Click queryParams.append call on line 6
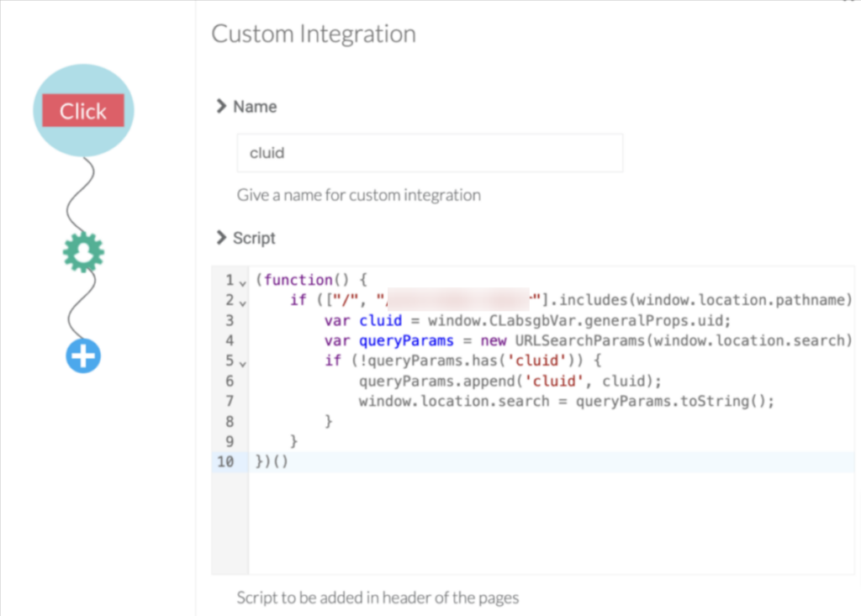The image size is (861, 616). click(x=510, y=381)
